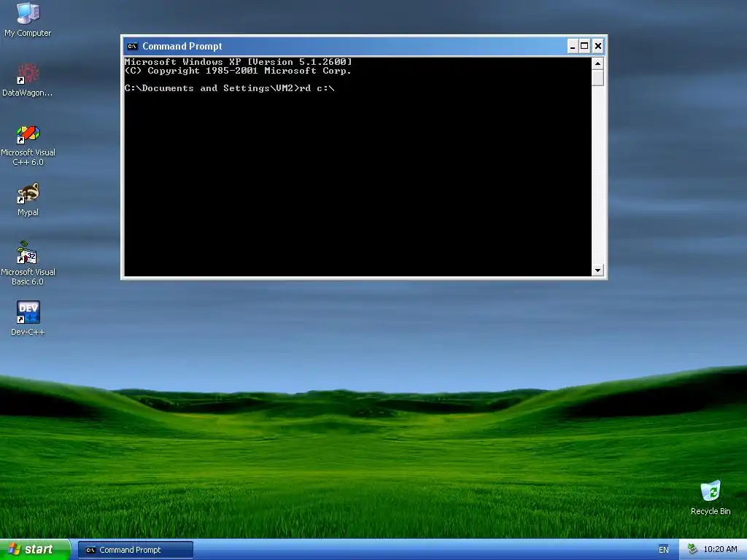The width and height of the screenshot is (747, 560).
Task: Click the console scroll up arrow
Action: 597,63
